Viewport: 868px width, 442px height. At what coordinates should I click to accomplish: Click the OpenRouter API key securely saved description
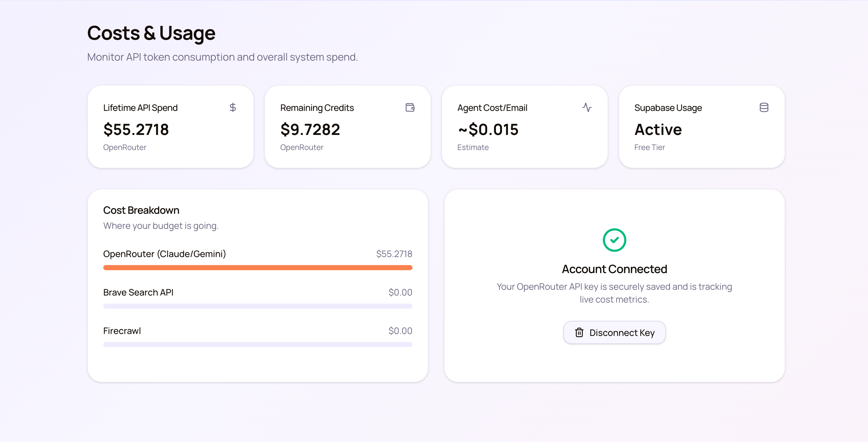click(x=614, y=293)
